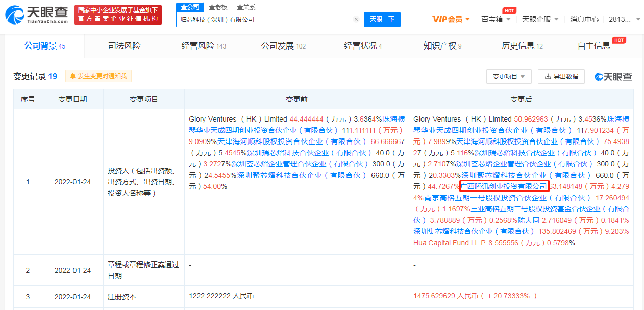Open the user account 2813 dropdown
Viewport: 644px width, 310px height.
(x=624, y=19)
